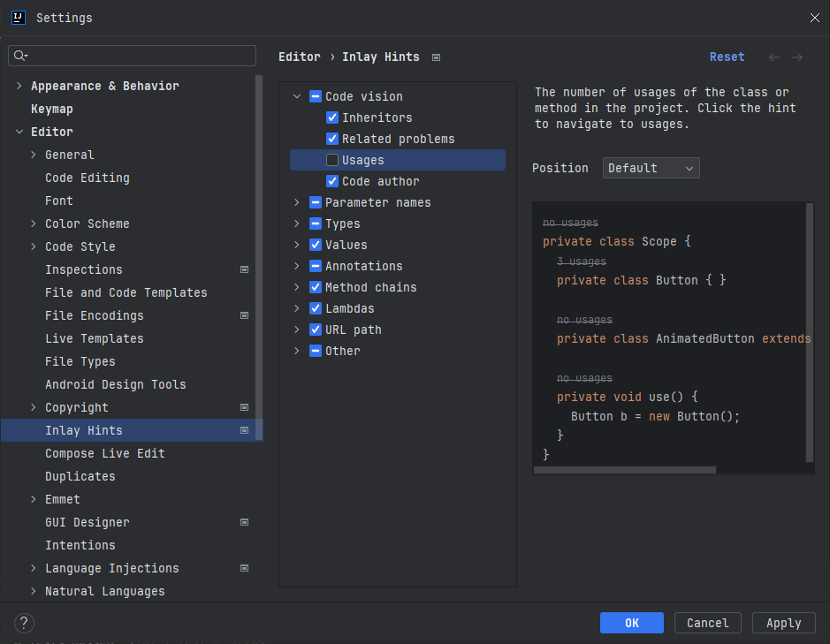The image size is (830, 644).
Task: Expand the Emmet subsection
Action: (x=34, y=499)
